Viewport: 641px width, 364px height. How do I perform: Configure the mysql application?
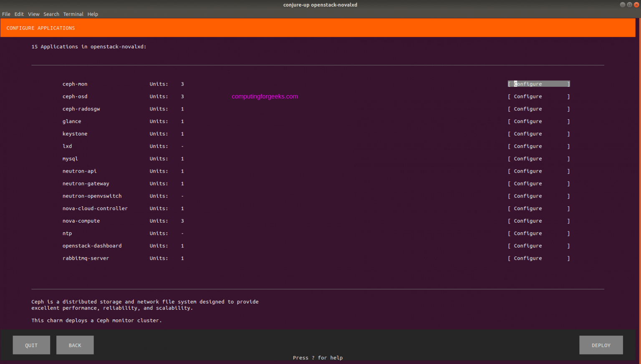pyautogui.click(x=538, y=158)
